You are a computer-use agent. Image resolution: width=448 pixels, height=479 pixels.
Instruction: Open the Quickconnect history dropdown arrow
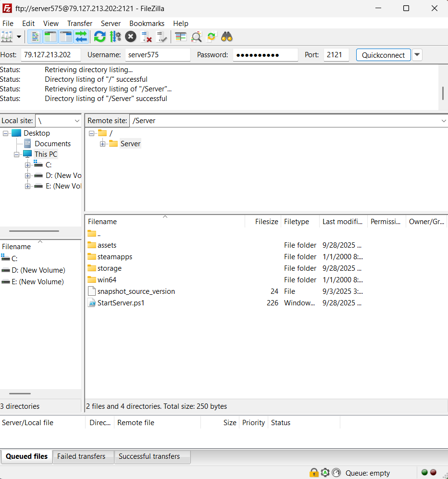(x=417, y=55)
